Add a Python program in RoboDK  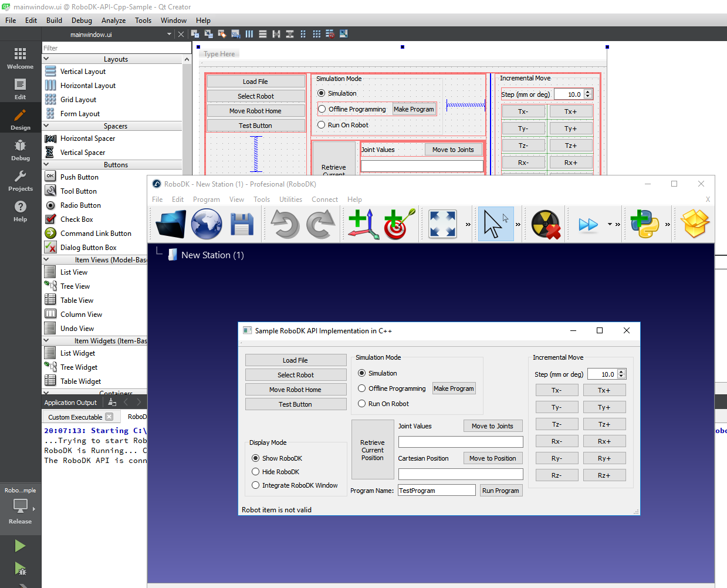coord(645,224)
